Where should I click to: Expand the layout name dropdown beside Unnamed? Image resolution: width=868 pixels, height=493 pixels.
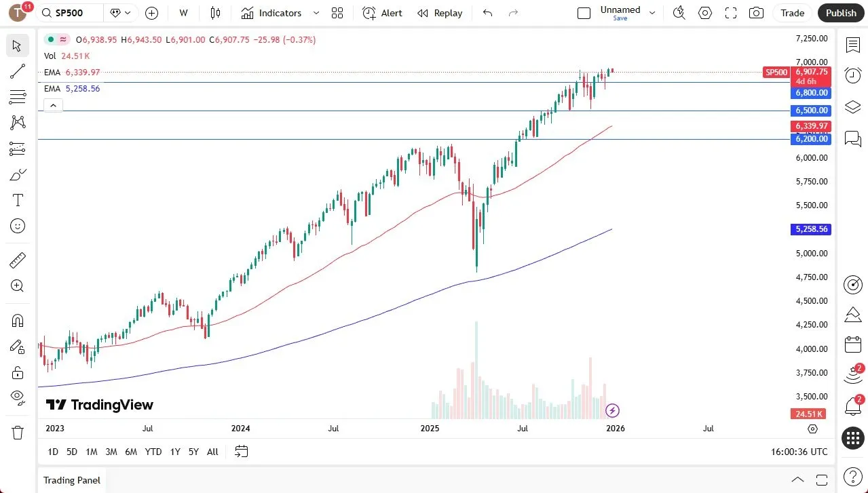(651, 12)
